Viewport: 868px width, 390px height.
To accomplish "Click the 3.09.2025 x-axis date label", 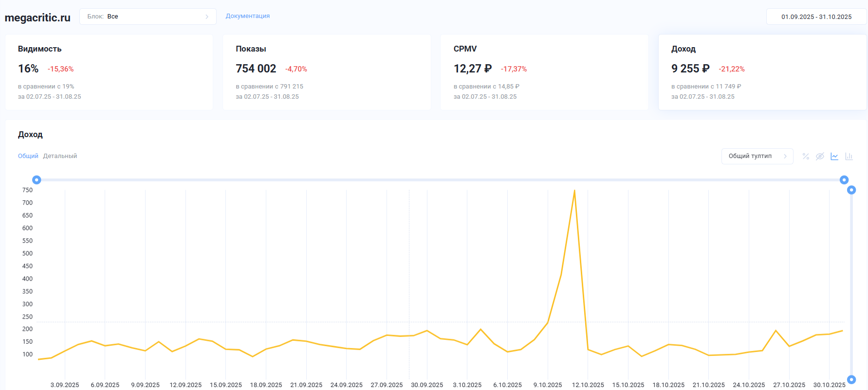I will click(x=65, y=385).
